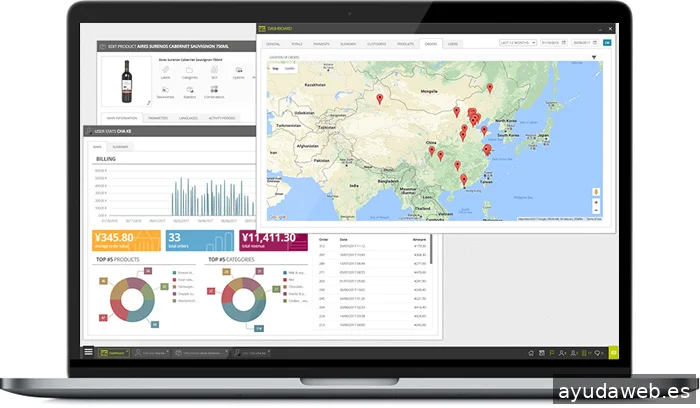Zoom in on the map with plus button

[x=596, y=203]
